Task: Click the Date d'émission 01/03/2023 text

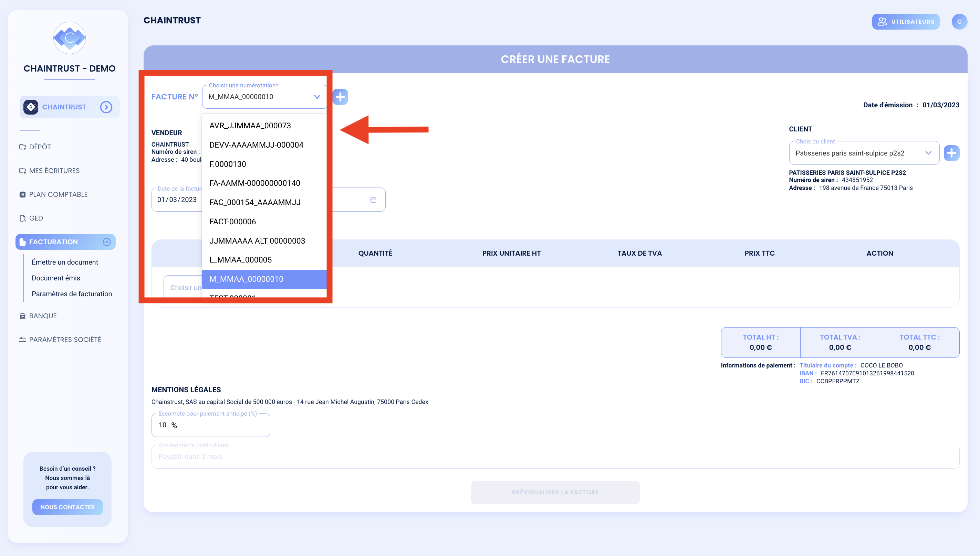Action: click(911, 105)
